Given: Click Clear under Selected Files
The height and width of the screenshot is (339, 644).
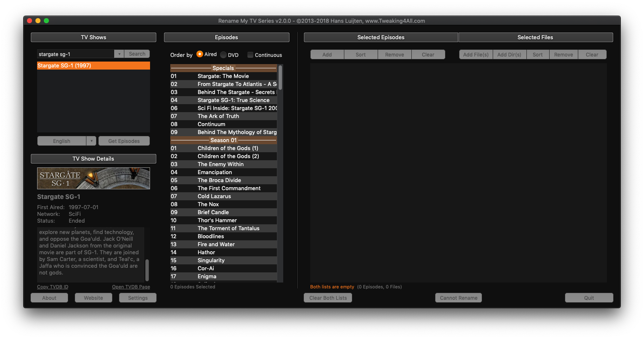Looking at the screenshot, I should (x=592, y=54).
